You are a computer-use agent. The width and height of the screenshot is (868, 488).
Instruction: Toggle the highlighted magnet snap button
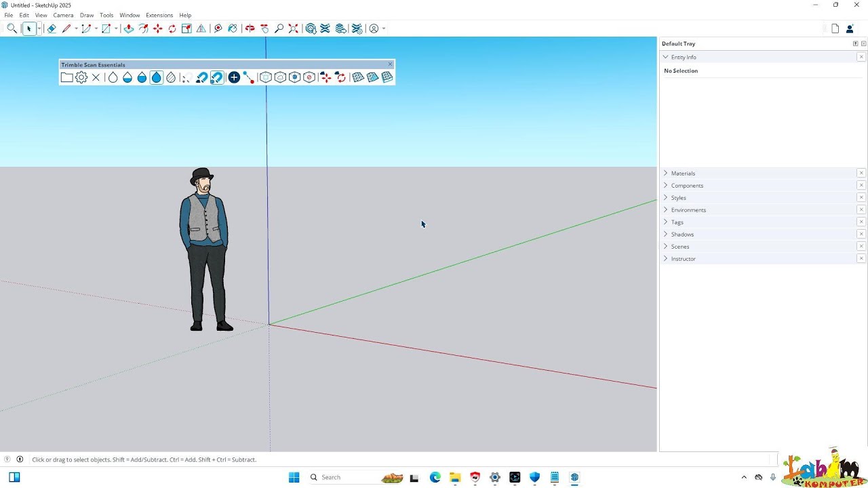216,77
